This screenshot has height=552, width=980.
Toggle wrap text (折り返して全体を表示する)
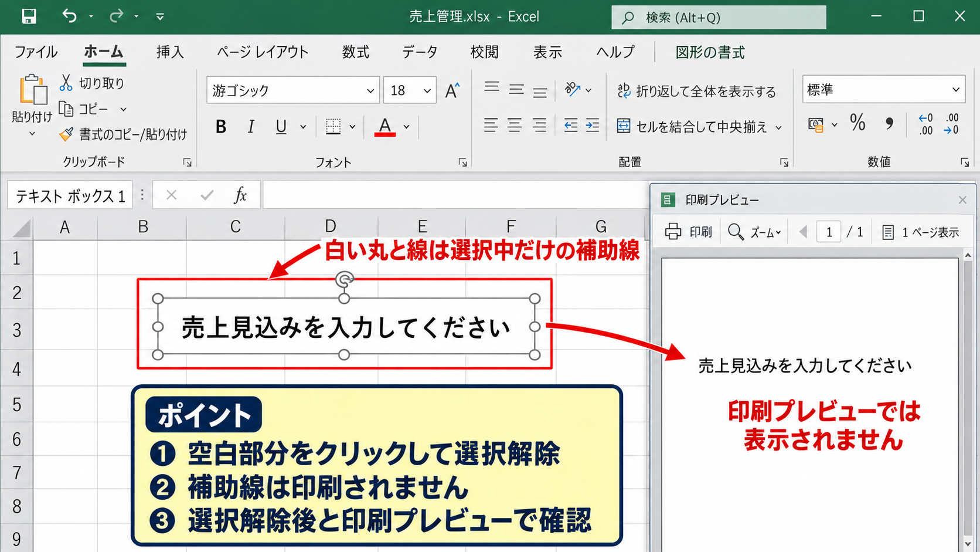(696, 91)
